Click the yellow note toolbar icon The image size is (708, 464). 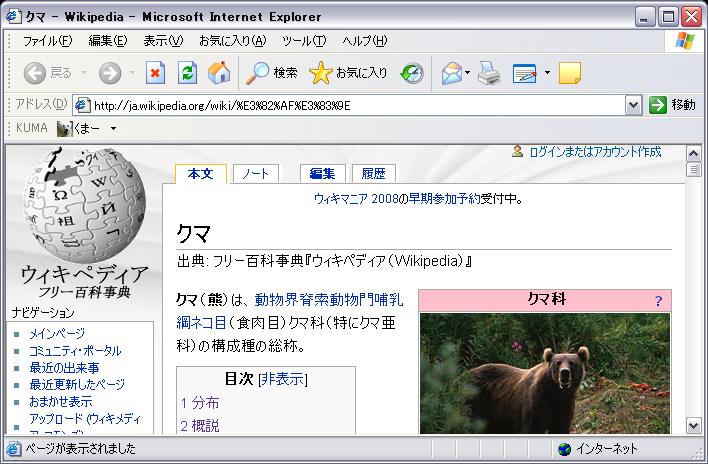point(570,73)
